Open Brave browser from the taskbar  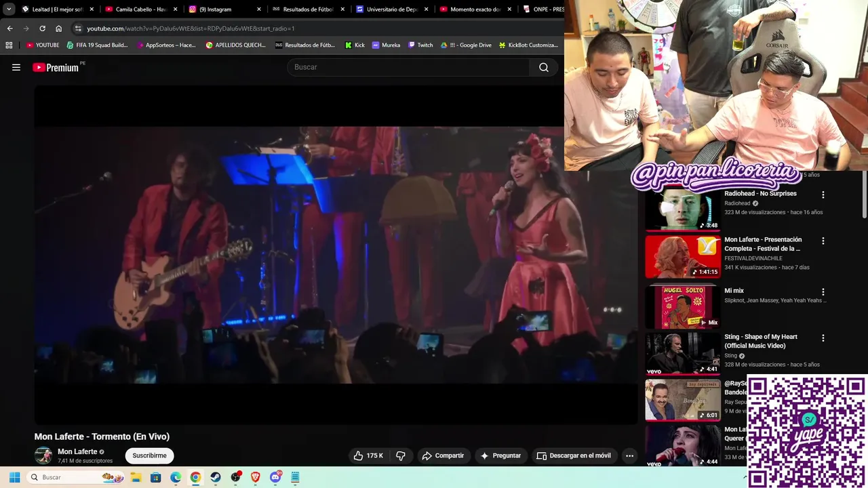pyautogui.click(x=256, y=477)
